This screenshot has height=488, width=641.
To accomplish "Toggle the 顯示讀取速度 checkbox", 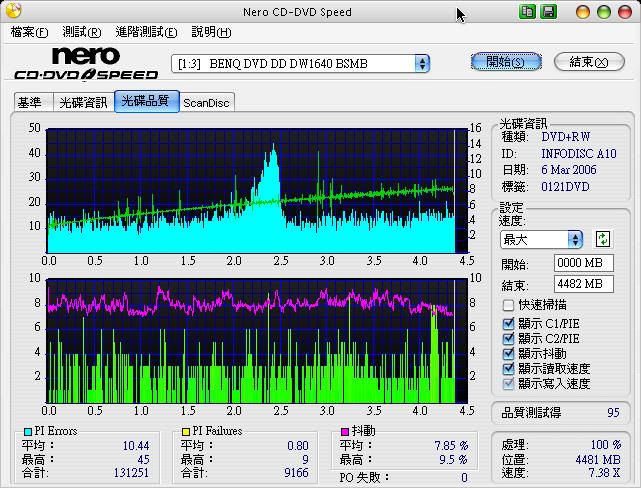I will tap(508, 369).
